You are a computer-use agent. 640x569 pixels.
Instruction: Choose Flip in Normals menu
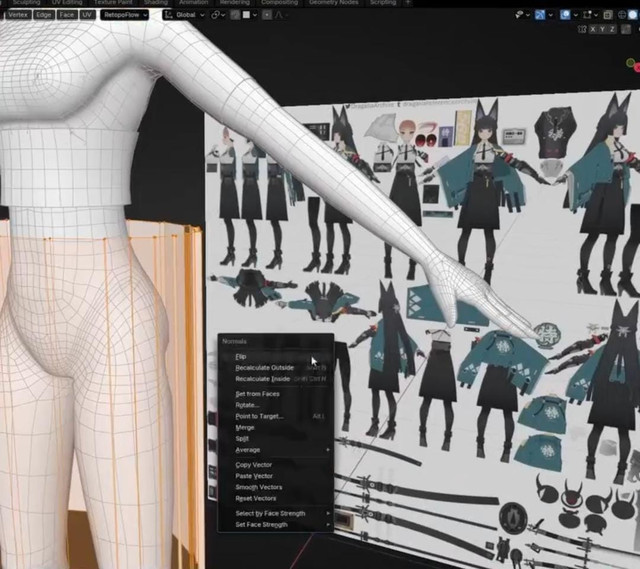pos(276,356)
